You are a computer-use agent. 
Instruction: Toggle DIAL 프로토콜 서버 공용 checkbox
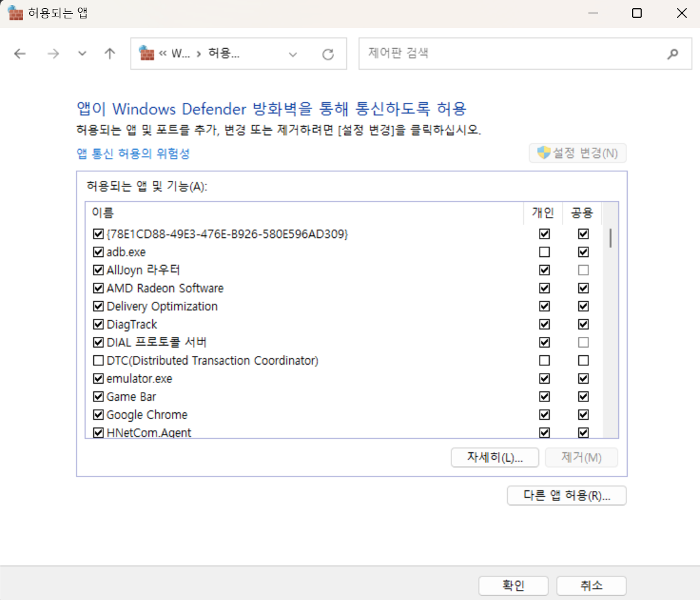pos(583,342)
